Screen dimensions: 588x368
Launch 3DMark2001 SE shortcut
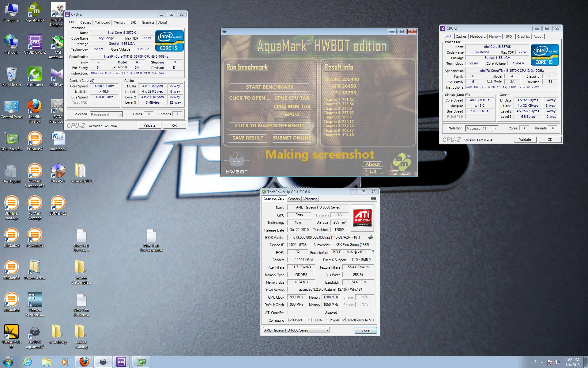point(11,336)
